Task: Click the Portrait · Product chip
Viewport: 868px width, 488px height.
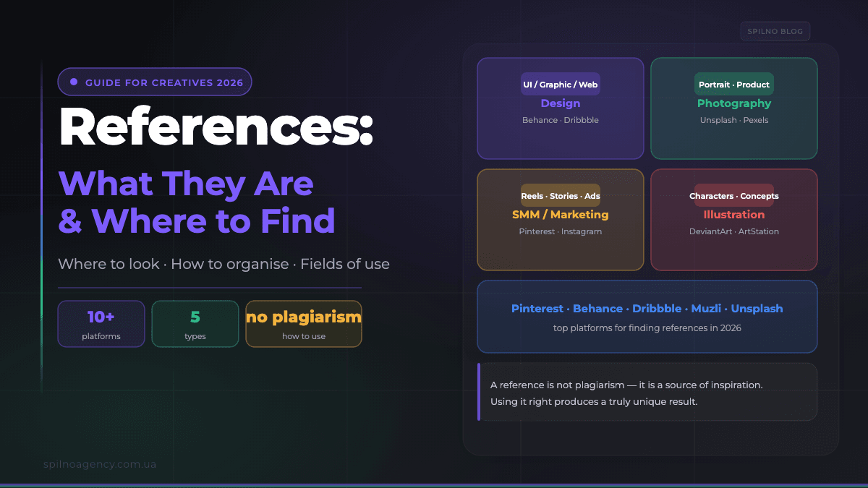Action: pos(734,85)
